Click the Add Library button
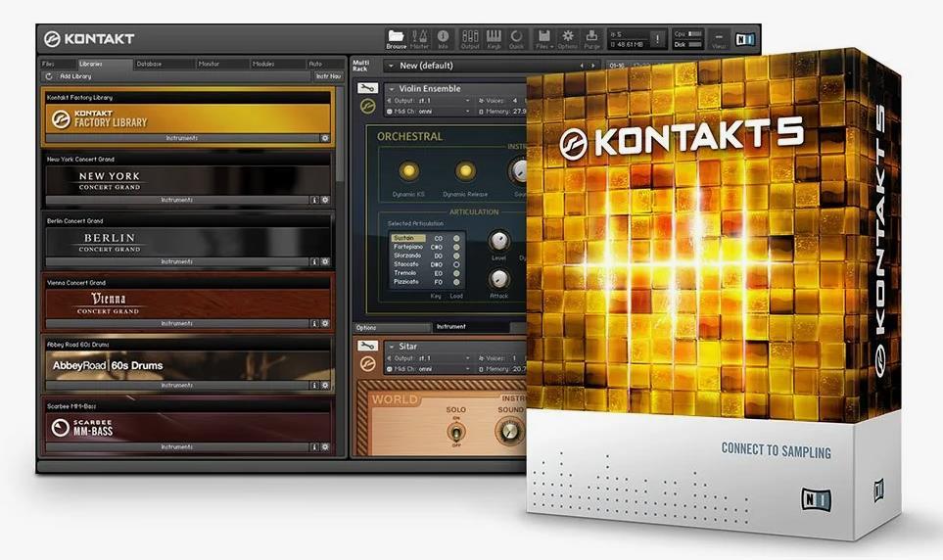 pyautogui.click(x=75, y=75)
